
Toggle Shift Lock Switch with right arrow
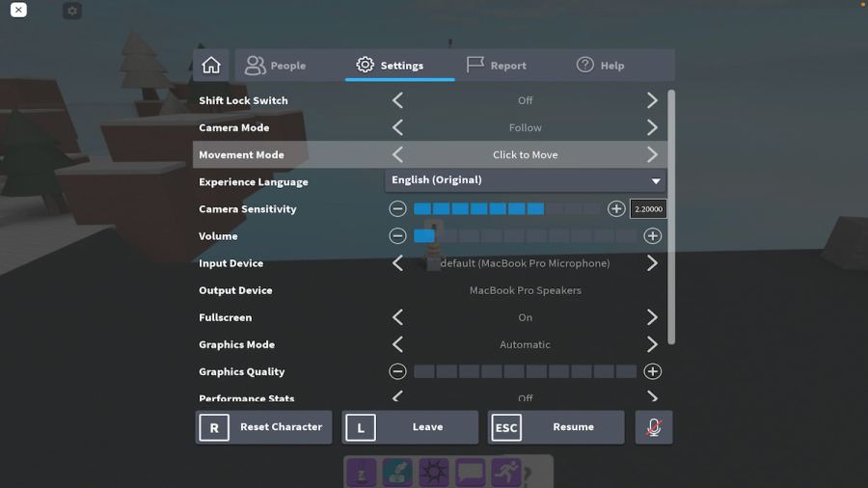(653, 100)
